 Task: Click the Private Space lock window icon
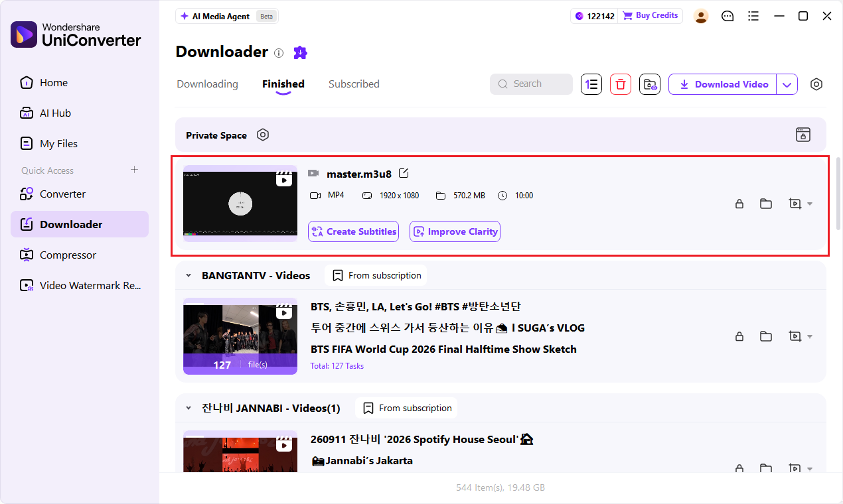pos(803,135)
